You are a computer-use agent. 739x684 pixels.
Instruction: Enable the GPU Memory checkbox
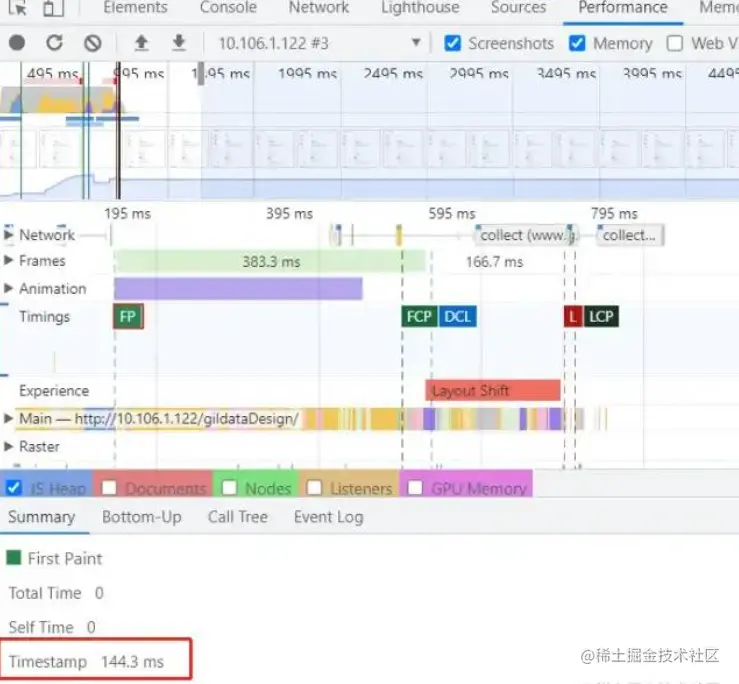(415, 487)
